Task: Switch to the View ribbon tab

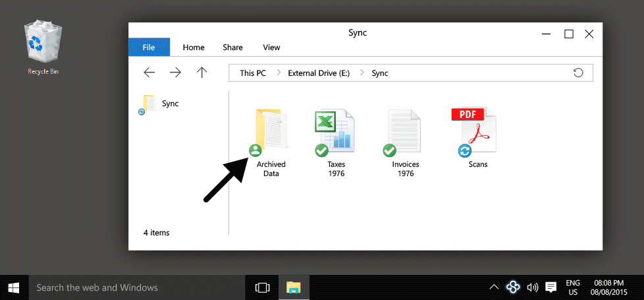Action: click(271, 47)
